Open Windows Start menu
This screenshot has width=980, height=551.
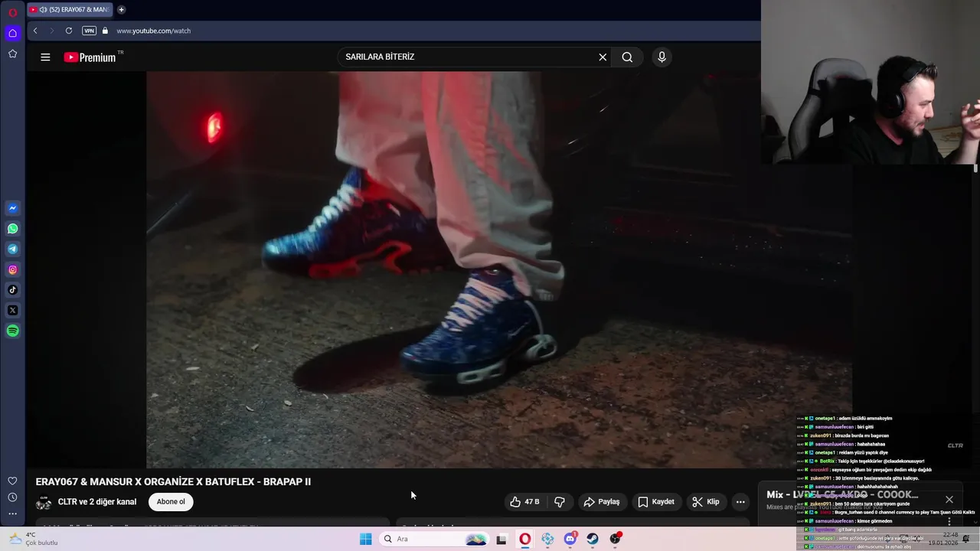tap(366, 539)
